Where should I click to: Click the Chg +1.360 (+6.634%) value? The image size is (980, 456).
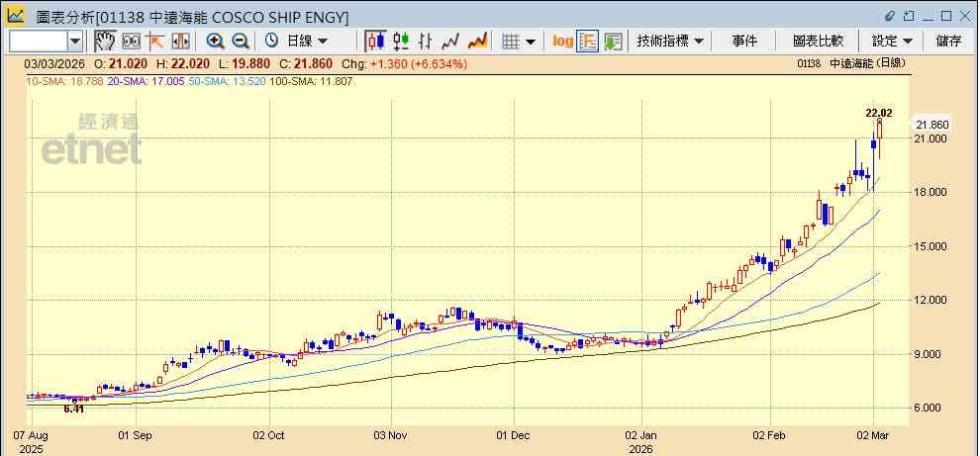point(404,63)
